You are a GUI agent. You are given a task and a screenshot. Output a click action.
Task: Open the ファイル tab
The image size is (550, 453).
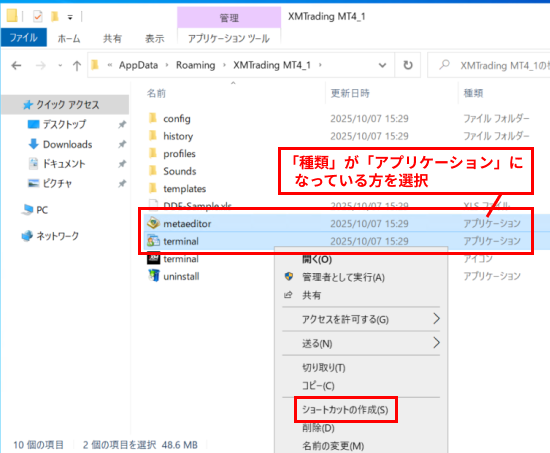tap(24, 37)
